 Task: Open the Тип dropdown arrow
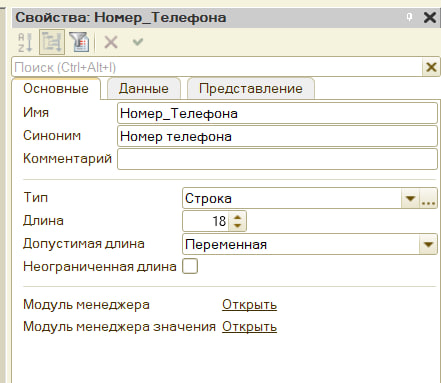point(410,199)
